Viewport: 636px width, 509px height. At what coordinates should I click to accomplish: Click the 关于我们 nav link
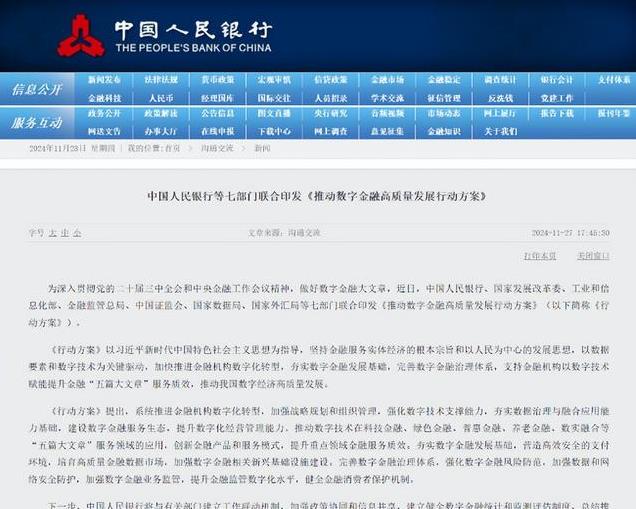[501, 131]
